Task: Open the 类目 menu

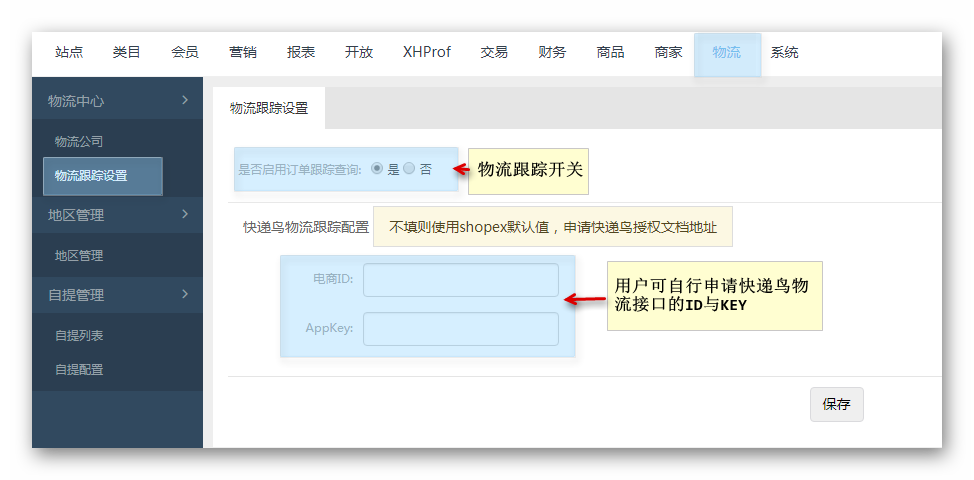Action: click(x=127, y=52)
